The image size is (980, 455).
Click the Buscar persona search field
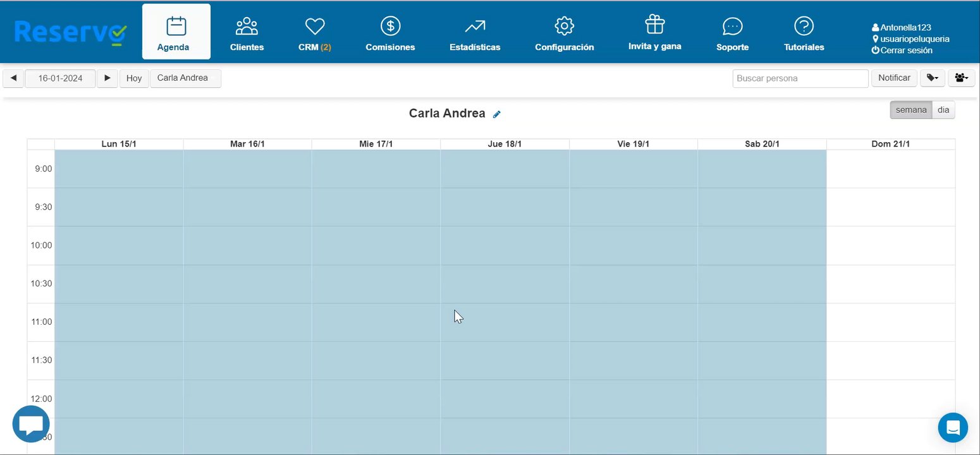click(x=800, y=78)
